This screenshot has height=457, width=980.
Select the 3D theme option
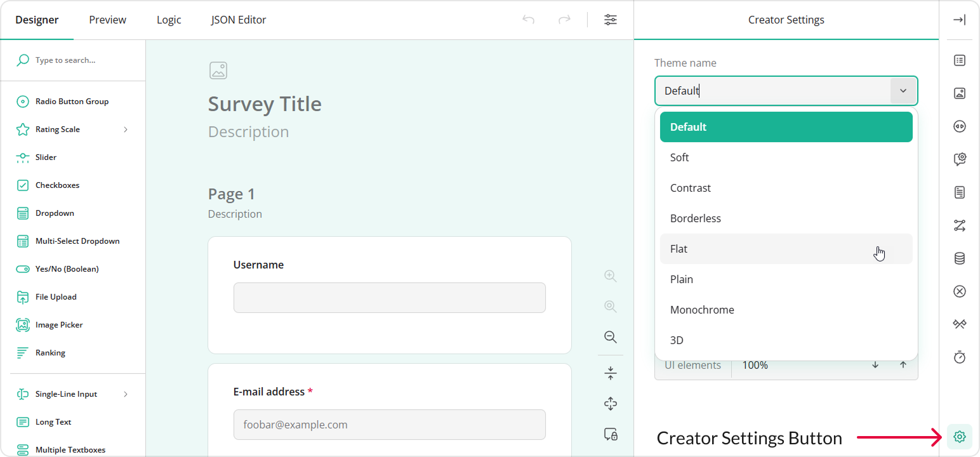point(786,340)
